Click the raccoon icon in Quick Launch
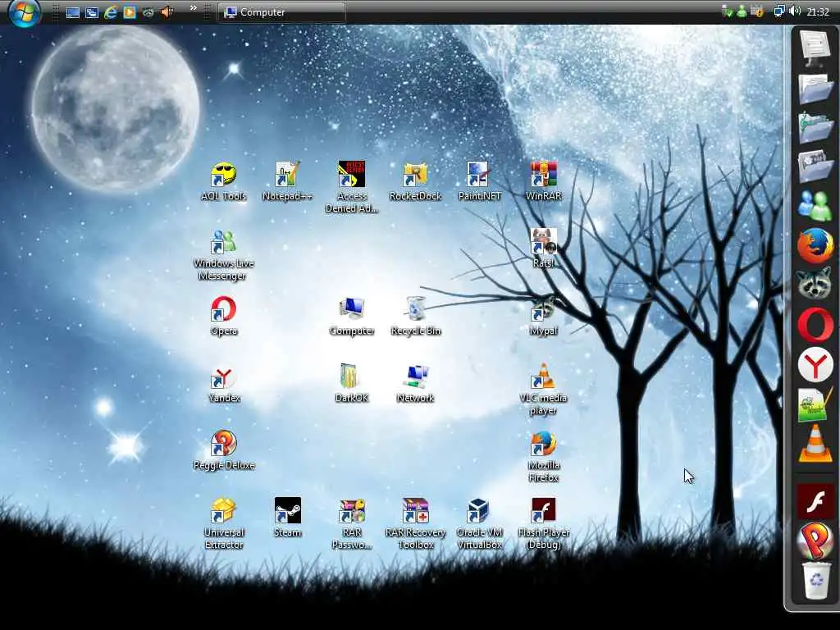 coord(148,11)
